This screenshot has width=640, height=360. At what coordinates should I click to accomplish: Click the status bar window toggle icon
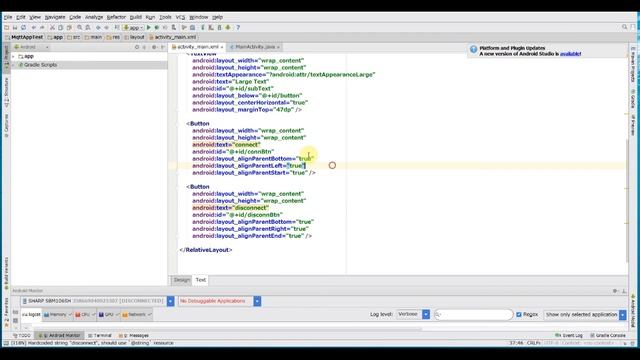click(x=6, y=343)
